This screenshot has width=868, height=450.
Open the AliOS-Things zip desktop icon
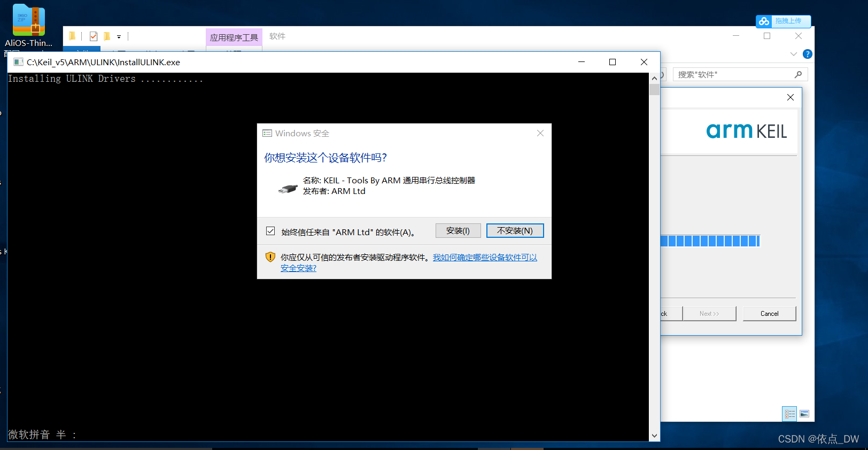click(29, 25)
